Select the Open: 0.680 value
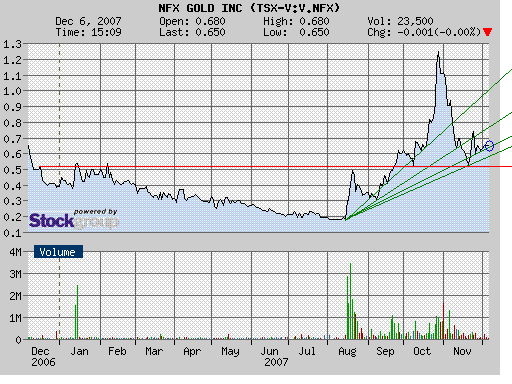The height and width of the screenshot is (384, 512). [192, 21]
